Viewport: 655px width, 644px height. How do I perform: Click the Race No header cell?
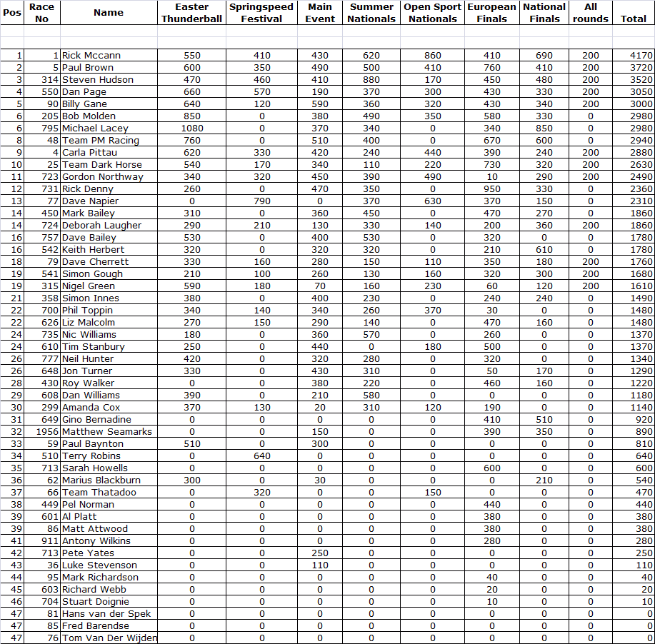click(41, 13)
